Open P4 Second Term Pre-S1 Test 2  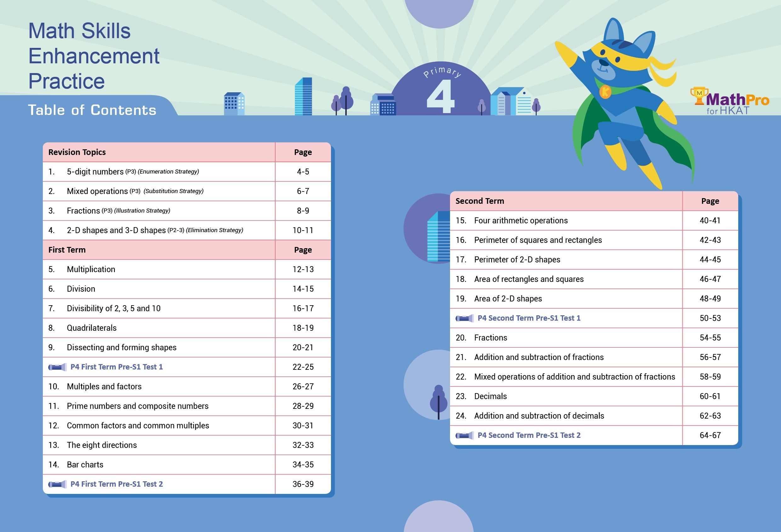(x=529, y=436)
